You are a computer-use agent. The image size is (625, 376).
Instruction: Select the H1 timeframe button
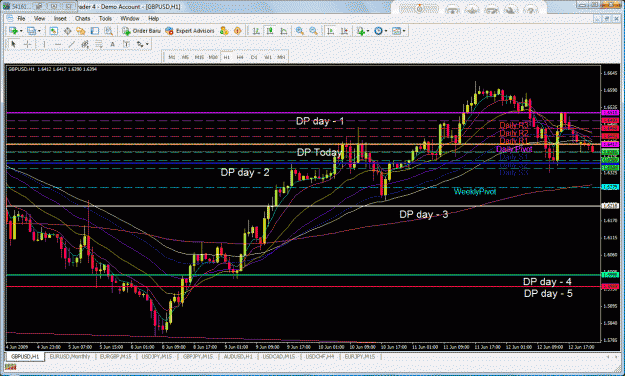[x=227, y=57]
